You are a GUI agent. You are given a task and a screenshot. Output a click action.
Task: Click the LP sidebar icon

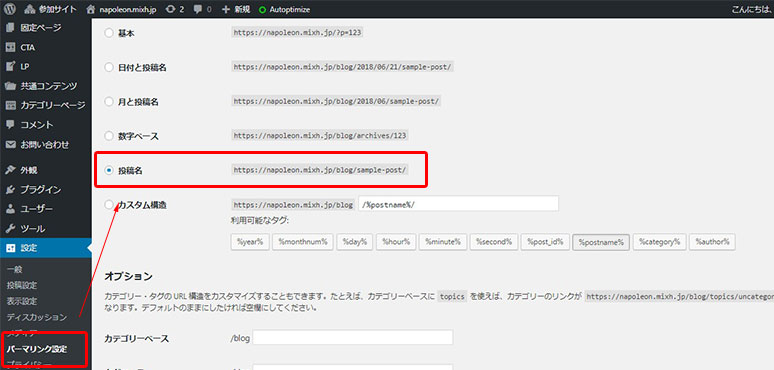[10, 67]
